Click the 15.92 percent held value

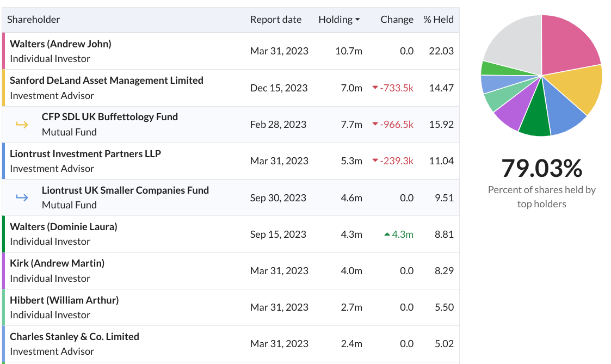[x=441, y=124]
